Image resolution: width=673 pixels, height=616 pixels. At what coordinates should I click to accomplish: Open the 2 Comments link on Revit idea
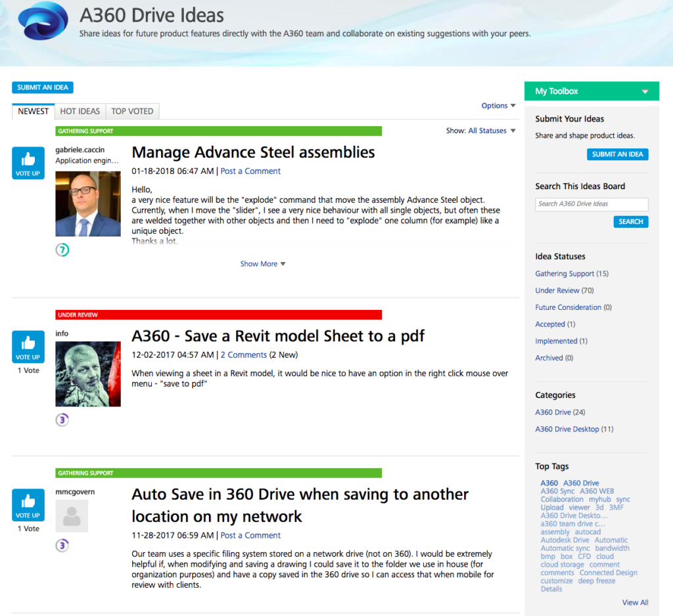point(243,355)
